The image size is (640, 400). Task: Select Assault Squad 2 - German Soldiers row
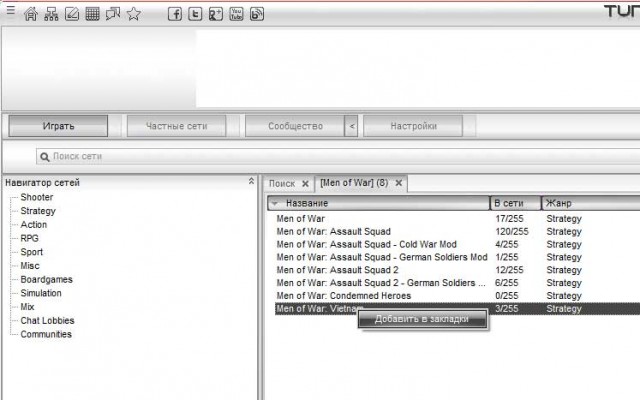[457, 283]
